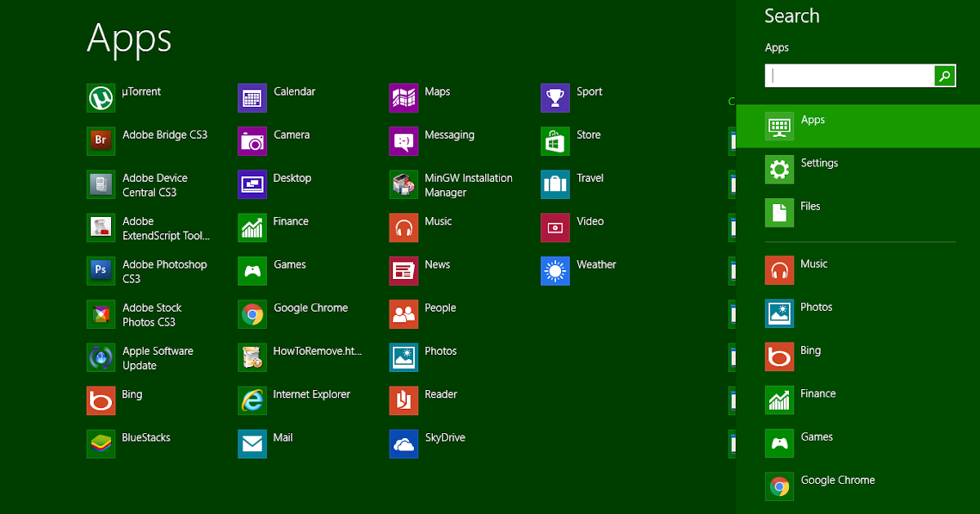The width and height of the screenshot is (980, 514).
Task: Choose Google Chrome in Search pane
Action: (x=857, y=486)
